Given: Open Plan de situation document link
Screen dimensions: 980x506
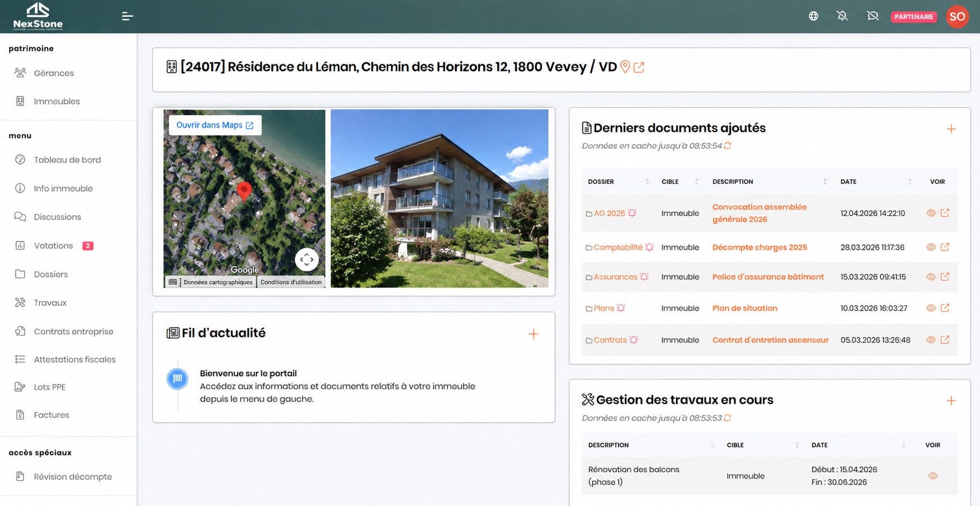Looking at the screenshot, I should coord(745,308).
